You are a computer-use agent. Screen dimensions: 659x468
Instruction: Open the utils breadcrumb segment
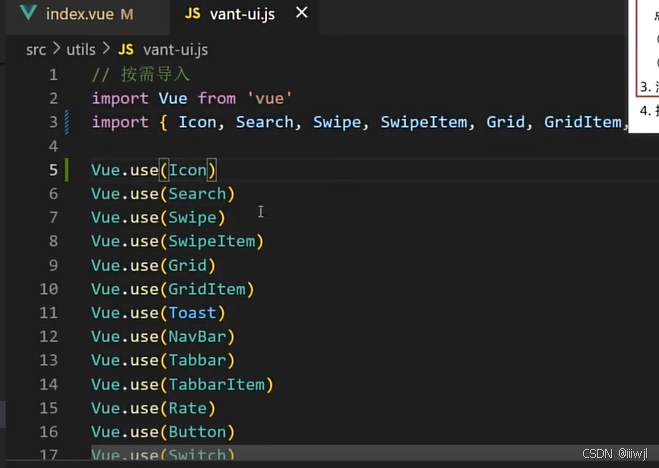point(81,50)
